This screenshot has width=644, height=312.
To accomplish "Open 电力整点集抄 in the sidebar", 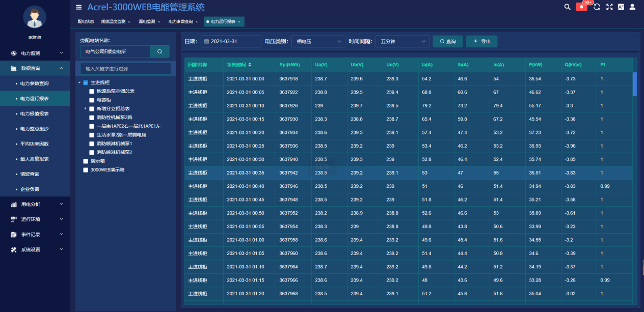I will [35, 129].
